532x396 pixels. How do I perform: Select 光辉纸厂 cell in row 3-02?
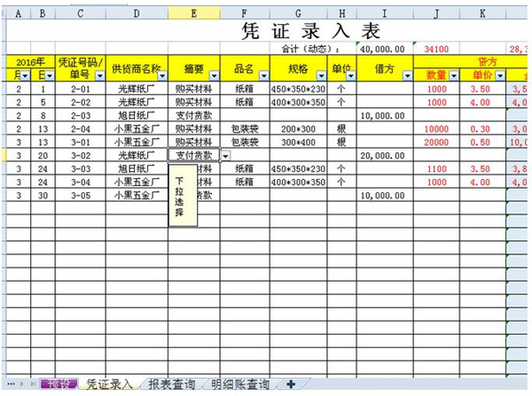coord(137,155)
